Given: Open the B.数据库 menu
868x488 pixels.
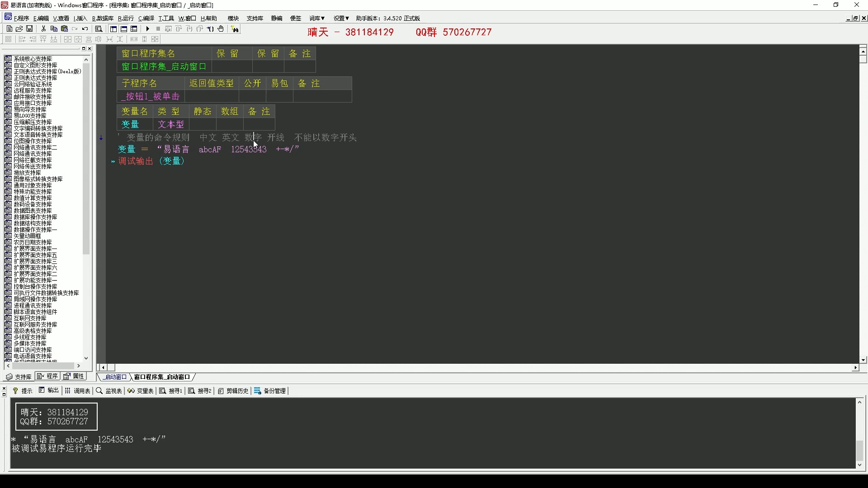Looking at the screenshot, I should point(103,18).
